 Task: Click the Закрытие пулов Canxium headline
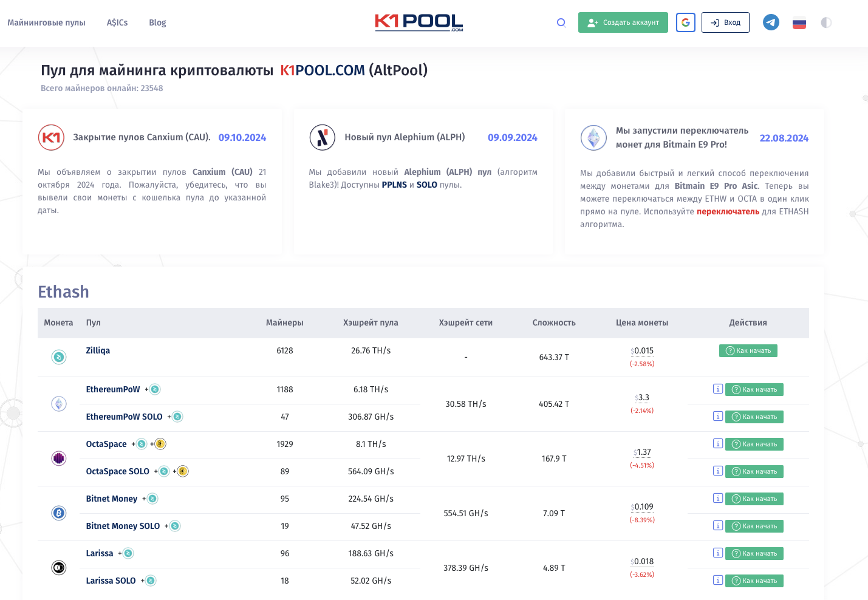pyautogui.click(x=142, y=137)
